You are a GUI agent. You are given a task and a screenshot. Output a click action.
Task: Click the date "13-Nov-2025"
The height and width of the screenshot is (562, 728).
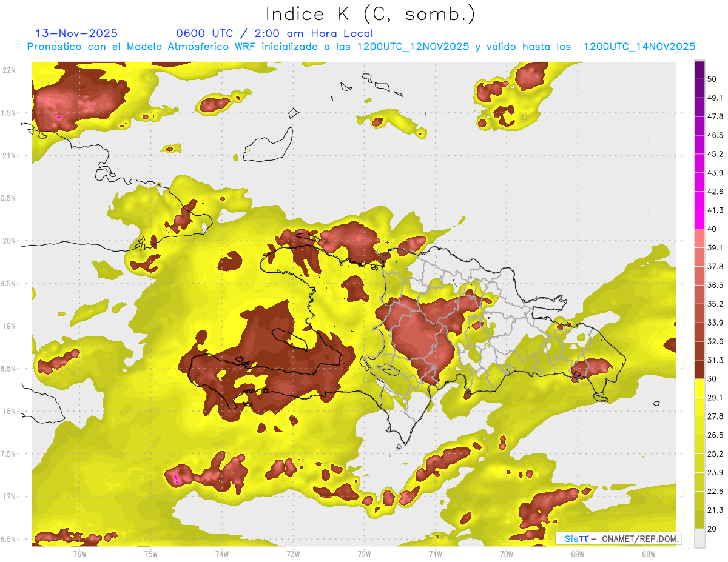tap(76, 33)
